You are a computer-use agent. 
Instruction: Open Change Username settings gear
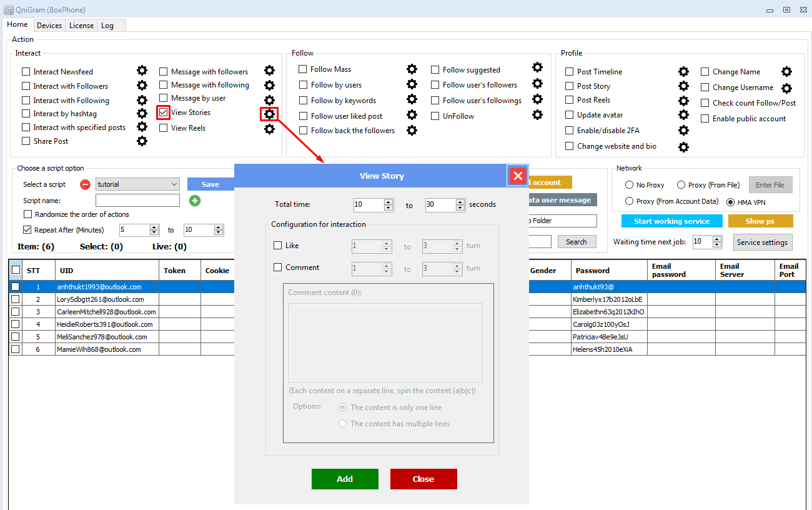point(786,88)
